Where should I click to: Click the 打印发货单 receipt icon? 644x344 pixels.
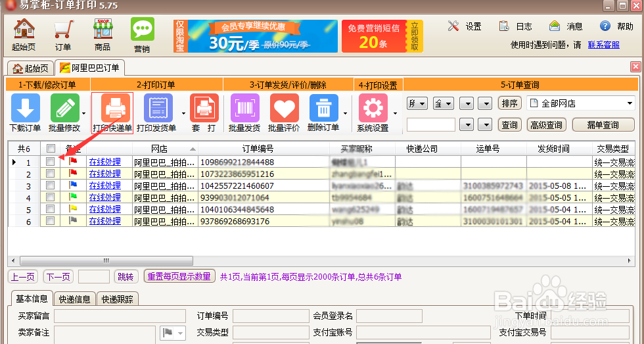coord(158,108)
